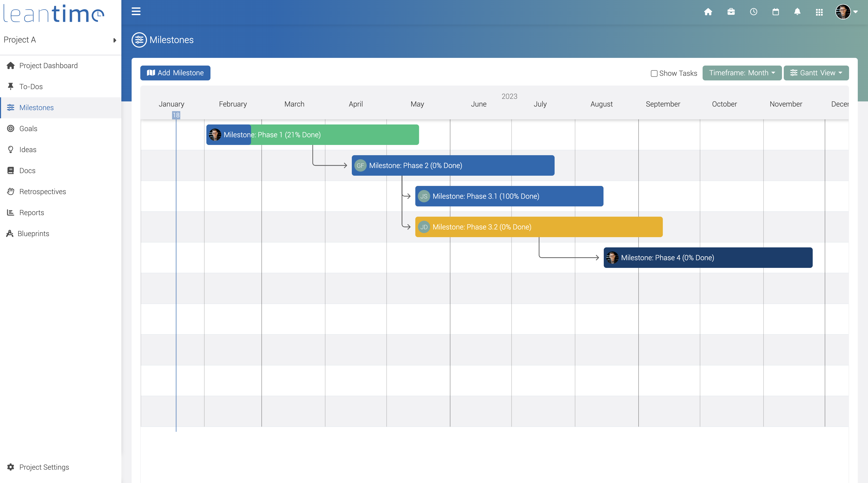This screenshot has width=868, height=483.
Task: Open the clock timesheet icon
Action: [754, 12]
